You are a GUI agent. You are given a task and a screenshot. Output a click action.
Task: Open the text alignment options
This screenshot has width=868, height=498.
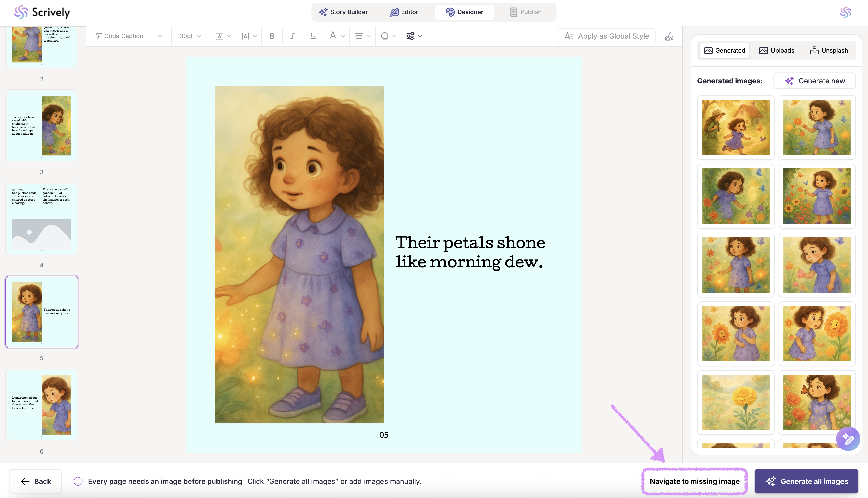362,36
